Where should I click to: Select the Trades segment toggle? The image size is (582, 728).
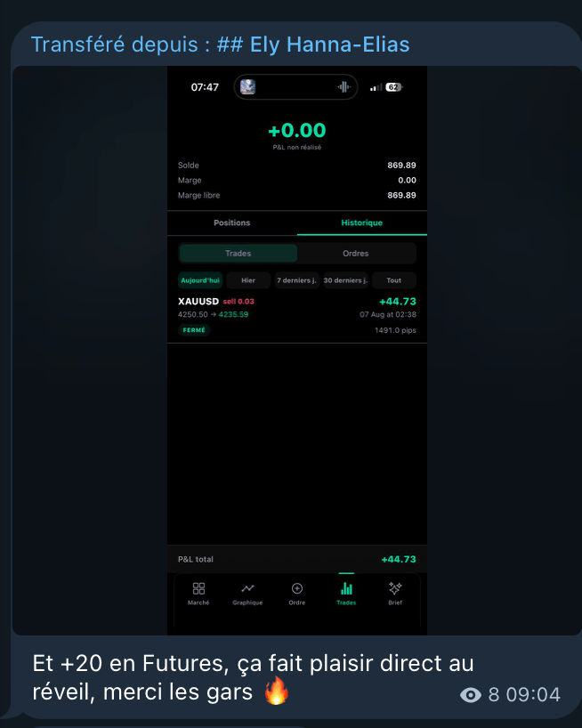click(x=238, y=254)
